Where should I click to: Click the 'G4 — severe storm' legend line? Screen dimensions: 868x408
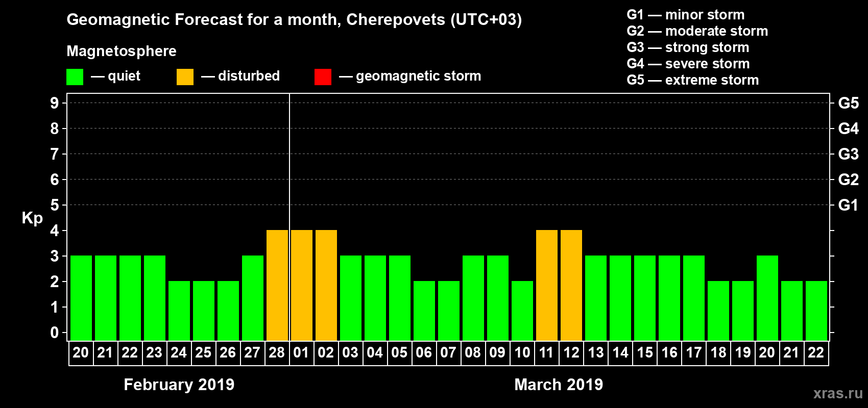tap(688, 64)
